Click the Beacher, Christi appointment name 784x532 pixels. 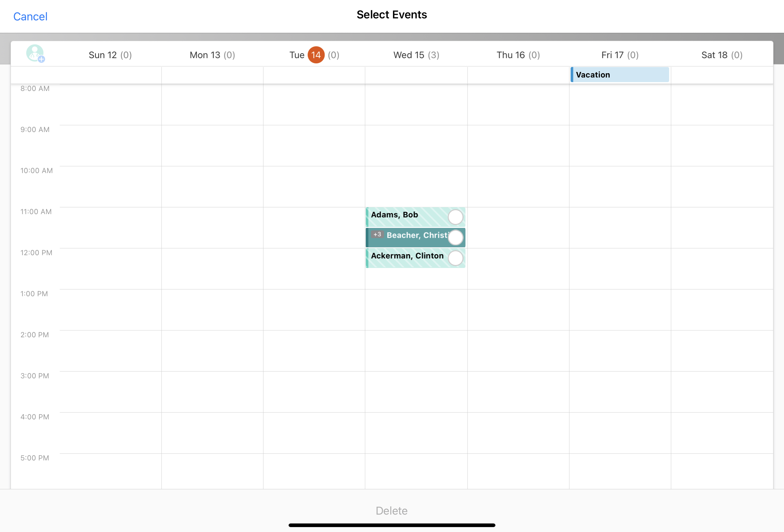(x=417, y=235)
